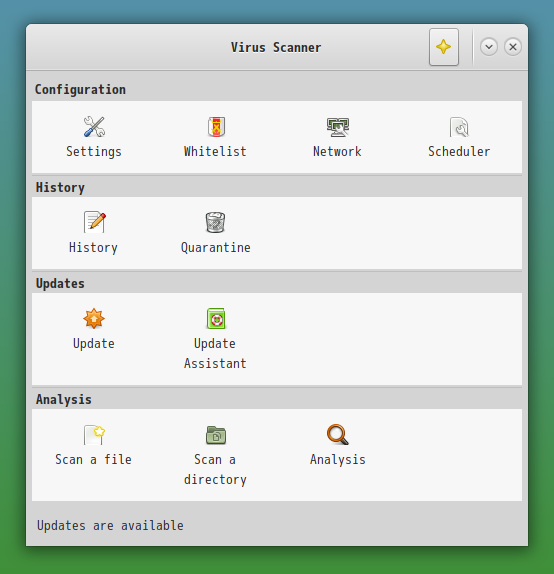554x574 pixels.
Task: Open the Scheduler icon
Action: click(x=459, y=127)
